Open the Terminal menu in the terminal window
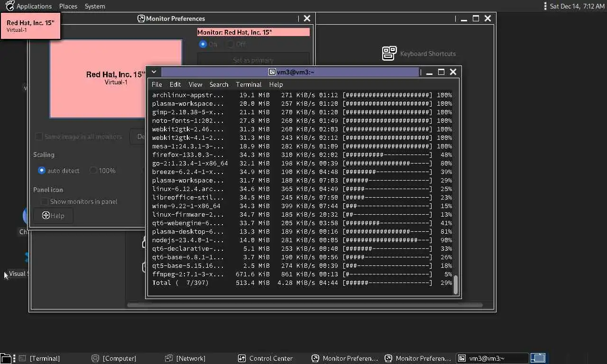 click(248, 84)
